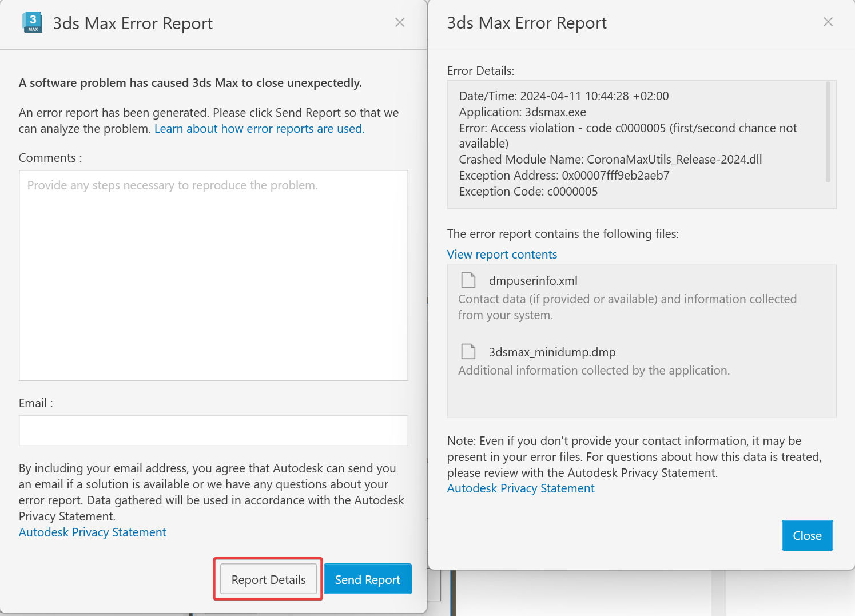Open the 'Learn about how error reports are used' link

tap(259, 129)
